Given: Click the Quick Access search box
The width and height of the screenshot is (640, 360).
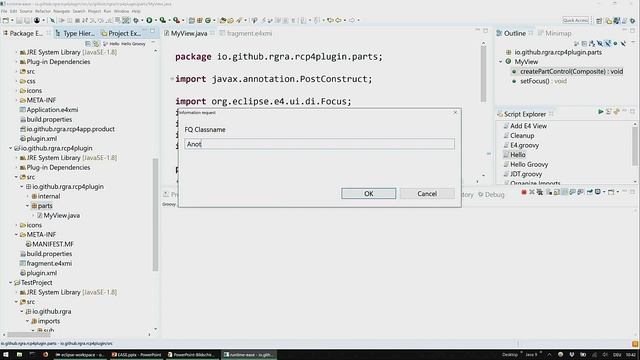Looking at the screenshot, I should pos(576,20).
